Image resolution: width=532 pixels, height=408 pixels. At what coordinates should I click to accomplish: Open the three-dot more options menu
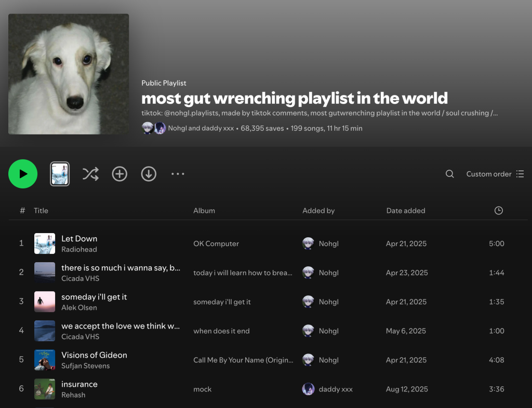178,174
